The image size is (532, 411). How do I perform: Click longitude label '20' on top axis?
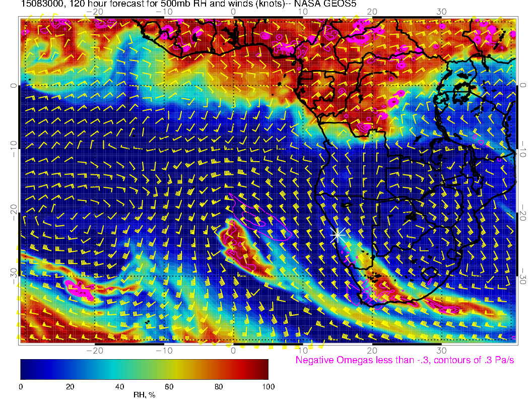[372, 12]
